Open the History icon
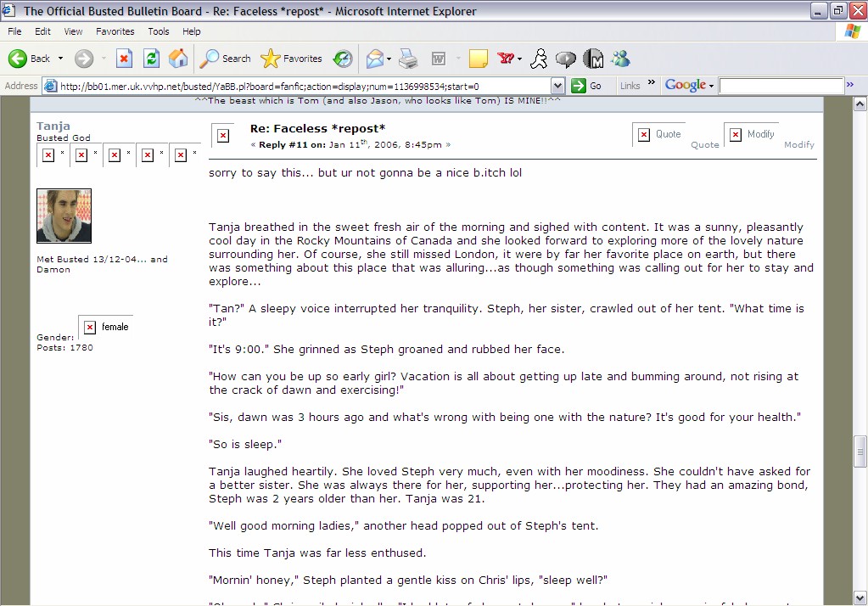This screenshot has width=868, height=606. point(343,59)
